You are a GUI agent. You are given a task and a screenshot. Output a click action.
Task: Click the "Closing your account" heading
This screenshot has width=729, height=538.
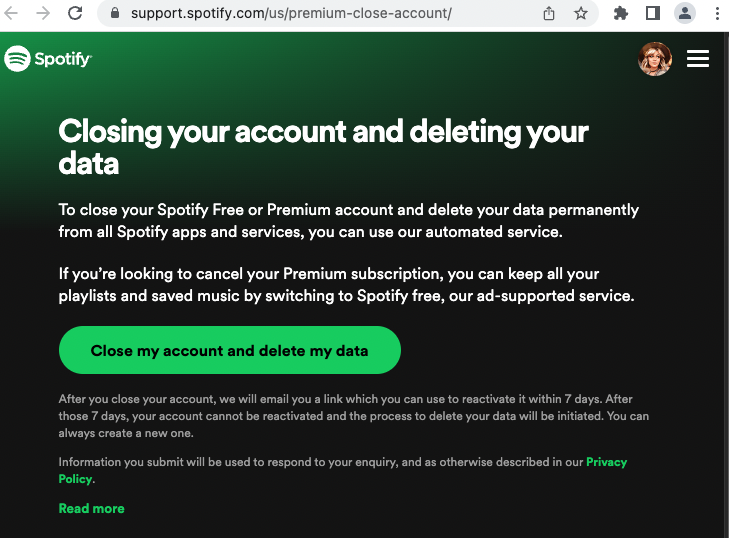(x=323, y=146)
